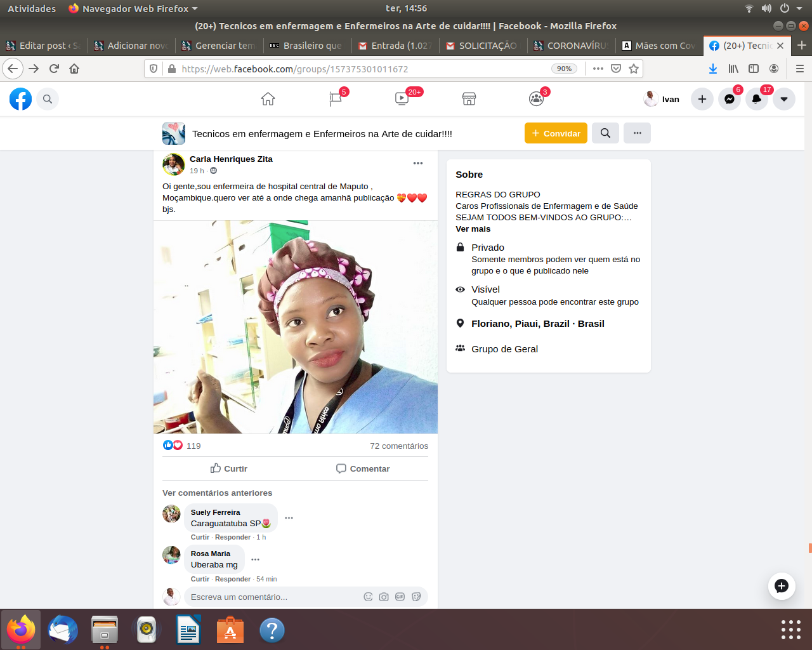The width and height of the screenshot is (812, 650).
Task: Open Facebook Home feed icon
Action: (268, 99)
